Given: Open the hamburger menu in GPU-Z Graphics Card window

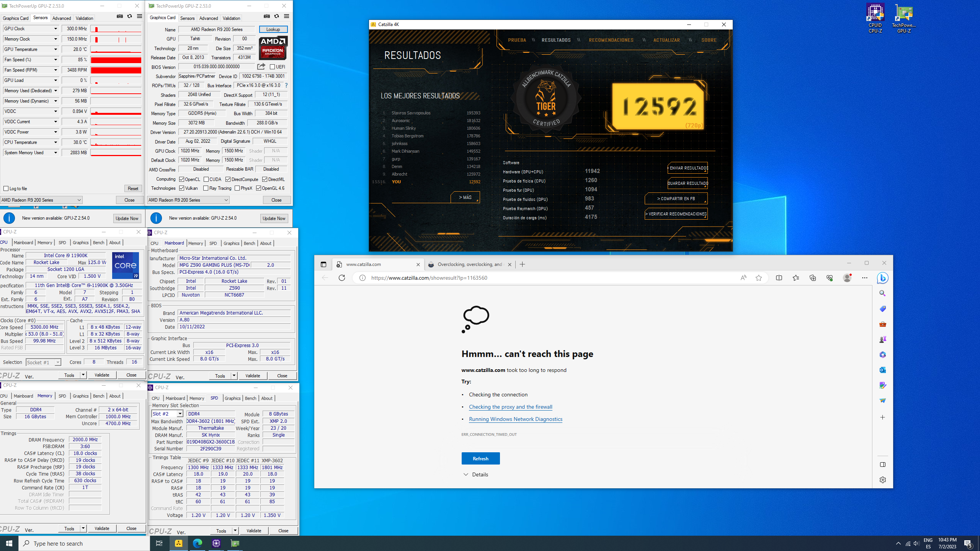Looking at the screenshot, I should (286, 16).
